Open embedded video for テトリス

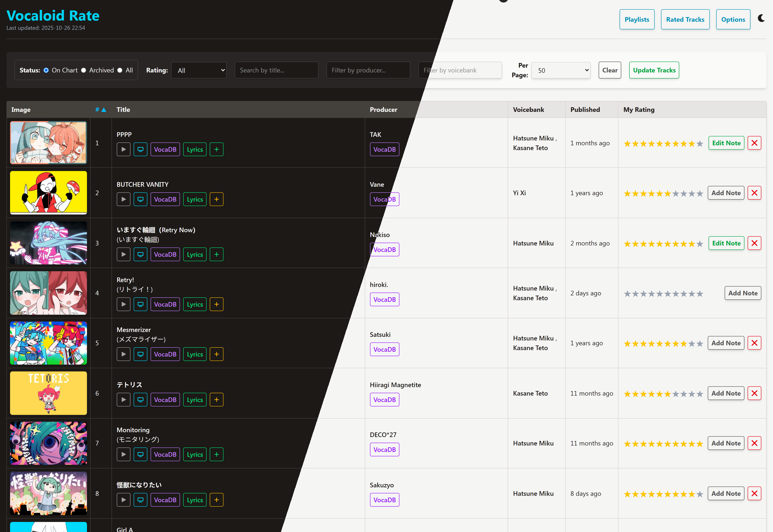point(140,400)
